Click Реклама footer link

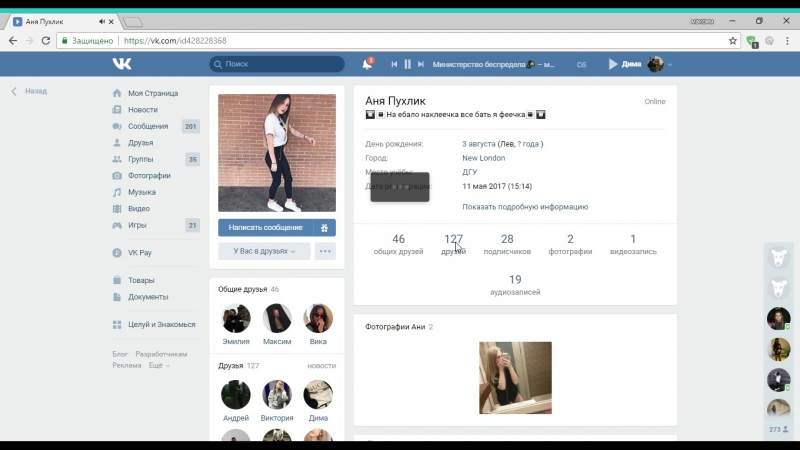(x=127, y=365)
